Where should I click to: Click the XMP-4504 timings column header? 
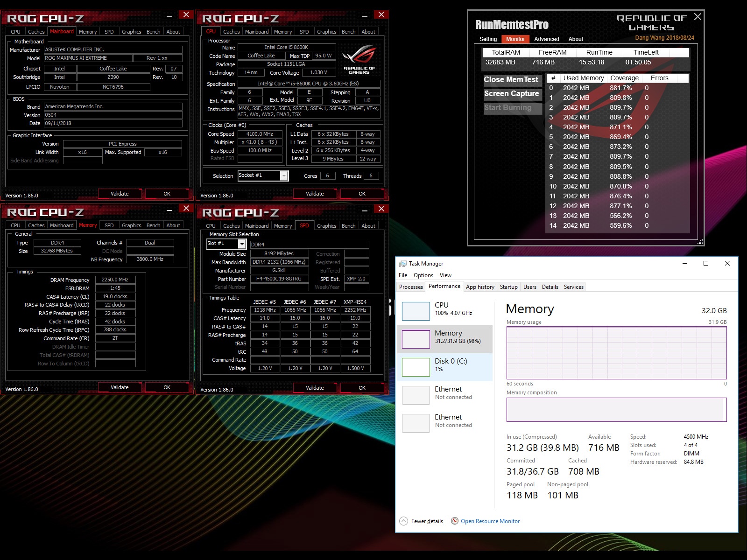[x=355, y=302]
